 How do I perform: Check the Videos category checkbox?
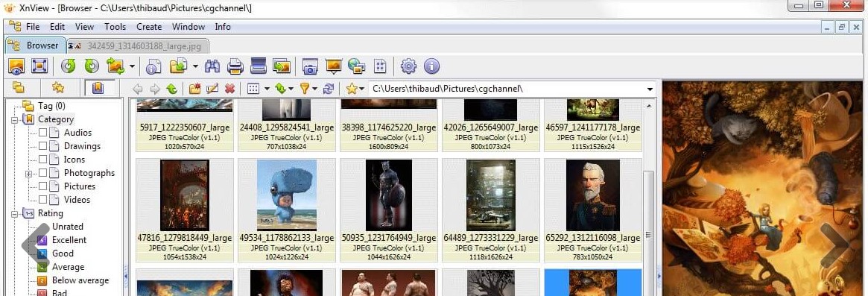(x=42, y=200)
